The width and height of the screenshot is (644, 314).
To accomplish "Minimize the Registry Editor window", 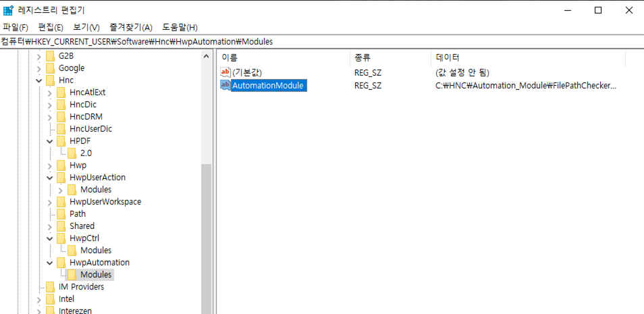I will 568,11.
